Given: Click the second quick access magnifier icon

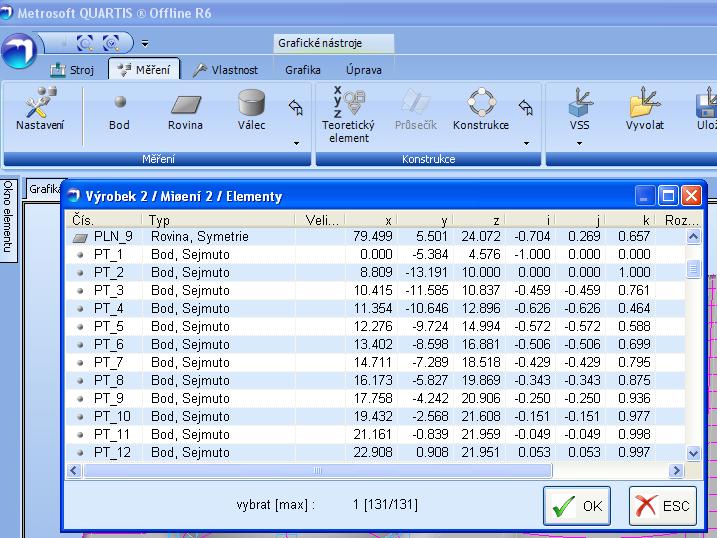Looking at the screenshot, I should 111,43.
